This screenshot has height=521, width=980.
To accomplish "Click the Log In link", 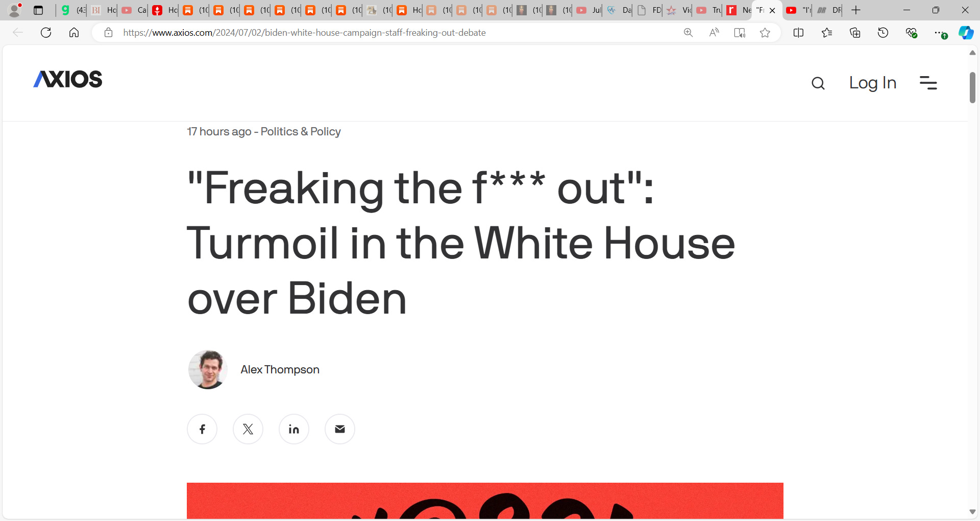I will (x=873, y=83).
